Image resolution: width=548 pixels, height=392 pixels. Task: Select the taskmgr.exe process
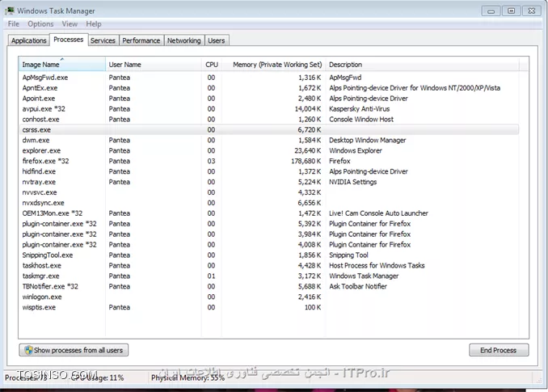[x=269, y=276]
